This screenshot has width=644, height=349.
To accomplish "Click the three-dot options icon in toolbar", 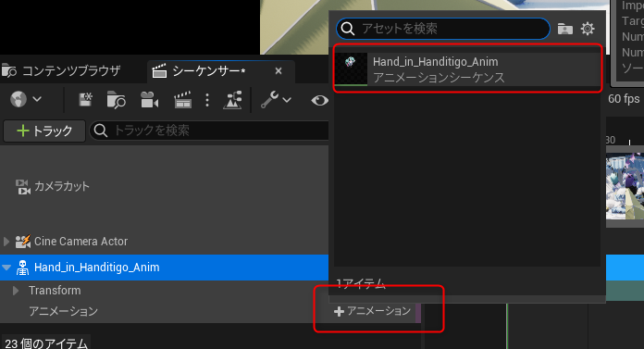I will pyautogui.click(x=207, y=100).
